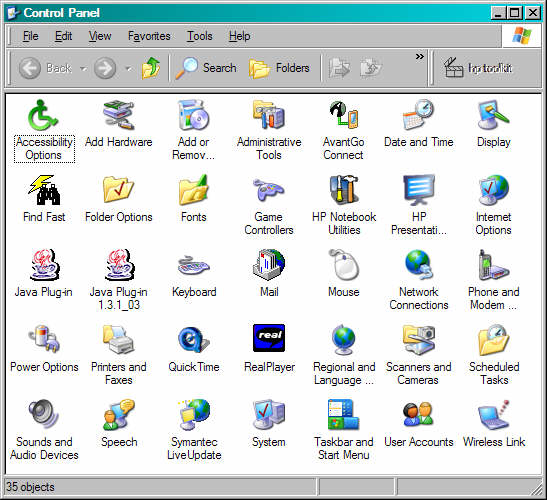Go up one level with the Up folder button

pos(151,68)
